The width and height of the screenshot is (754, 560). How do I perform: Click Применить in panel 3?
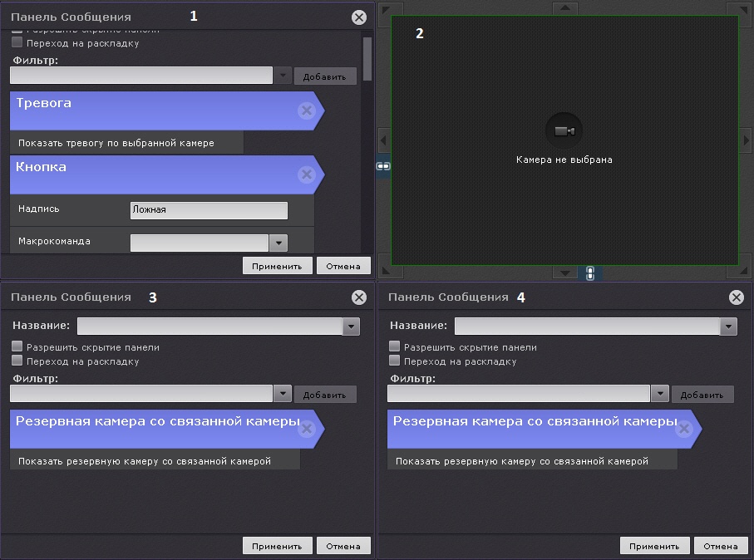click(x=277, y=546)
